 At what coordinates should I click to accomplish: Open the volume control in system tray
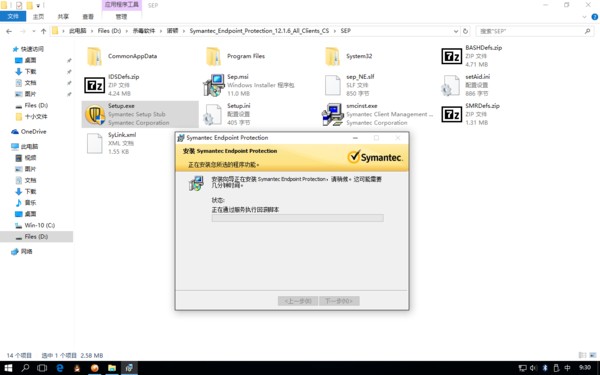tap(533, 368)
